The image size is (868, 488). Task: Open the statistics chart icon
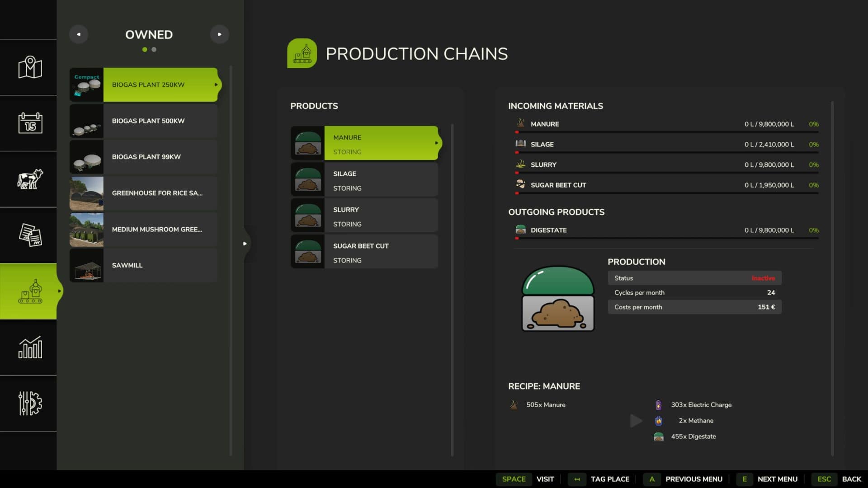pos(30,347)
